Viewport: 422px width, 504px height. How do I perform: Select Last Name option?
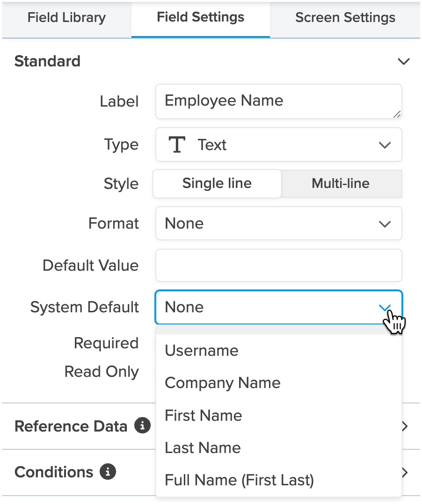(x=278, y=448)
